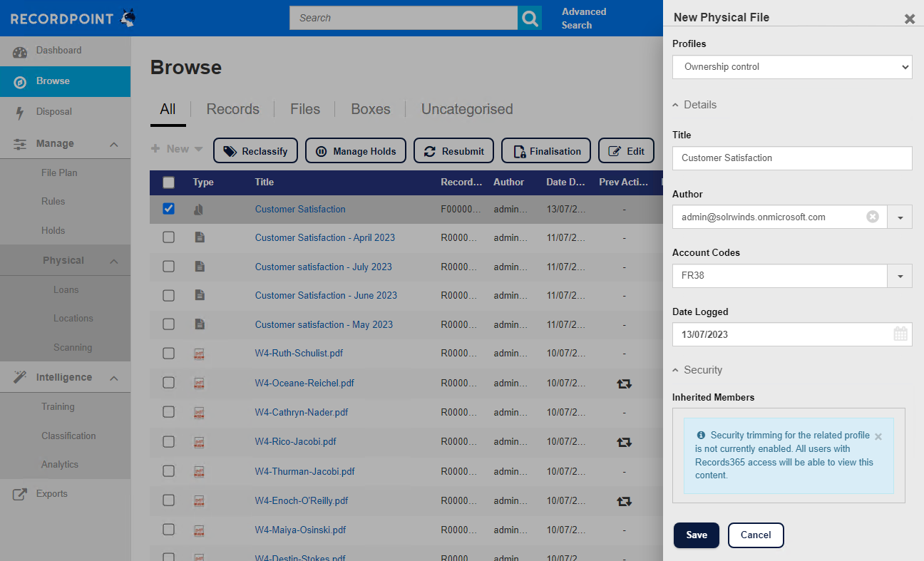Expand the Account Codes dropdown arrow
Screen dimensions: 924x561
(900, 276)
